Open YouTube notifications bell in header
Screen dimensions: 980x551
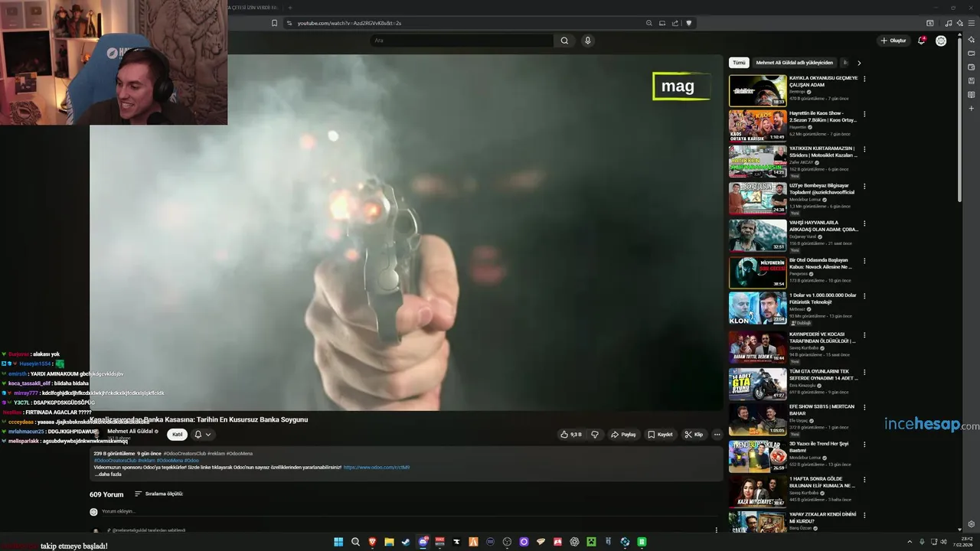(x=922, y=41)
